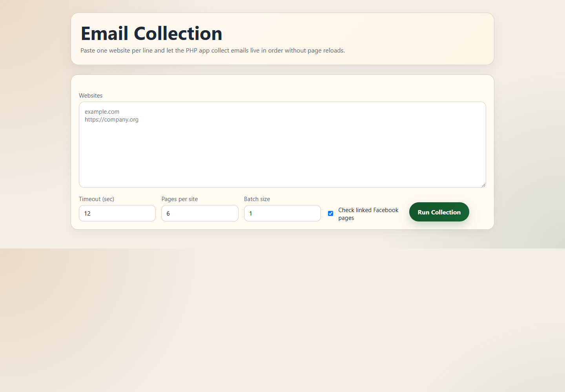This screenshot has height=392, width=565.
Task: Click into the Batch size field
Action: pyautogui.click(x=282, y=213)
